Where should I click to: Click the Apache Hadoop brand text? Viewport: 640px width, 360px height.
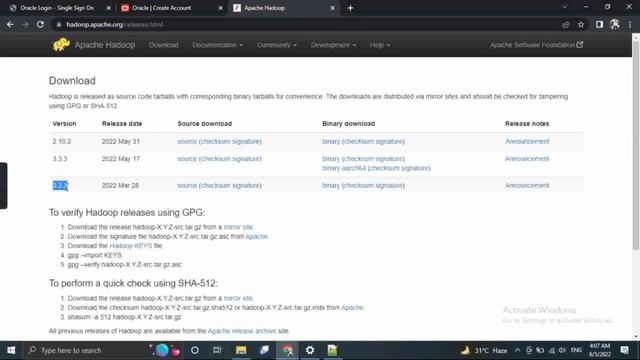pyautogui.click(x=104, y=45)
